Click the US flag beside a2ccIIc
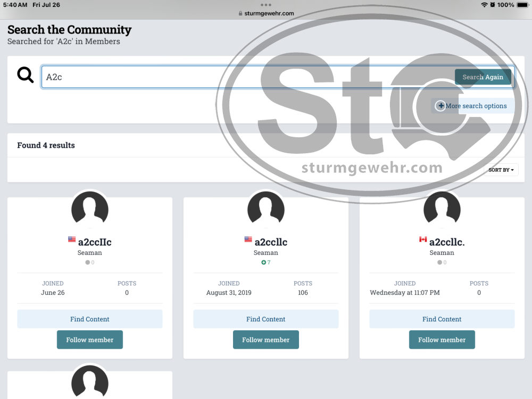The width and height of the screenshot is (532, 399). 72,239
